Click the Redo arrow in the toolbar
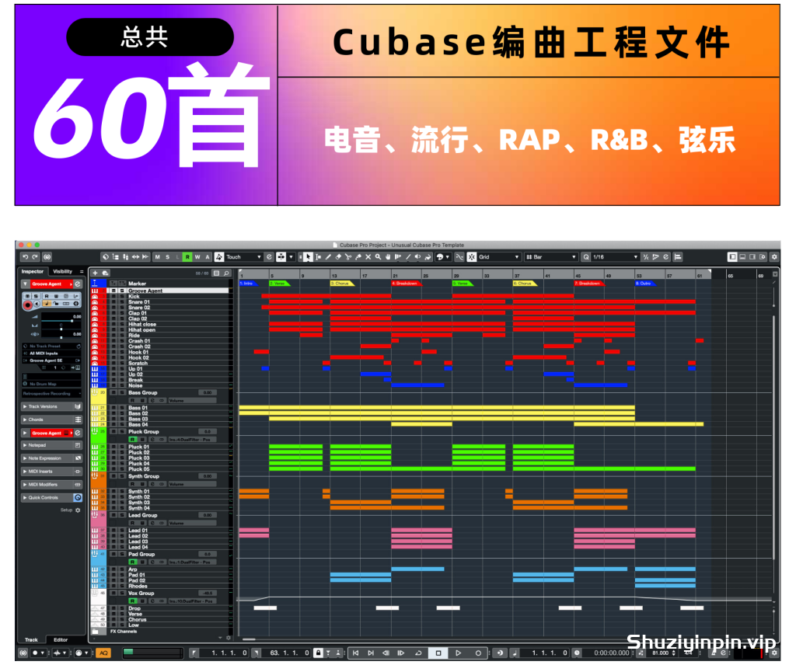 pos(35,257)
